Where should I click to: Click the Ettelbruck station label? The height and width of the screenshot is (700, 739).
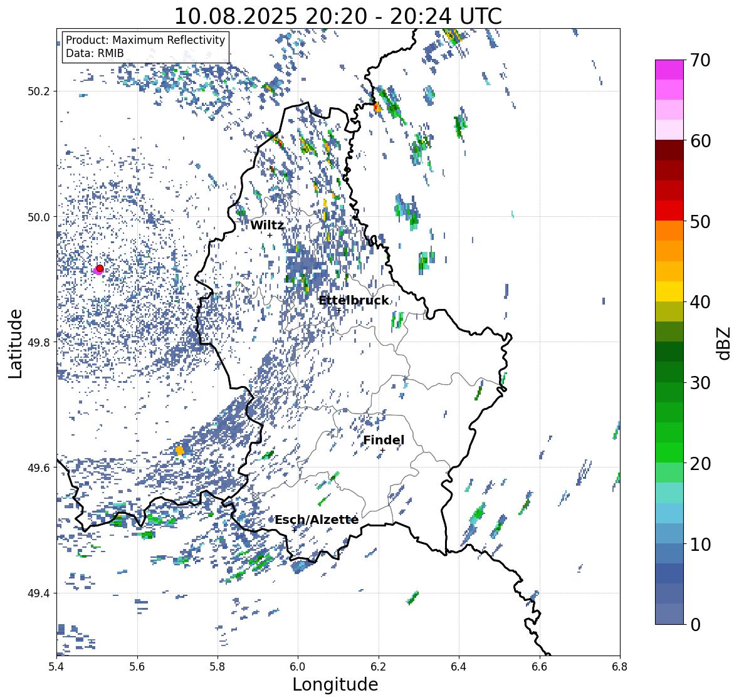click(x=354, y=301)
